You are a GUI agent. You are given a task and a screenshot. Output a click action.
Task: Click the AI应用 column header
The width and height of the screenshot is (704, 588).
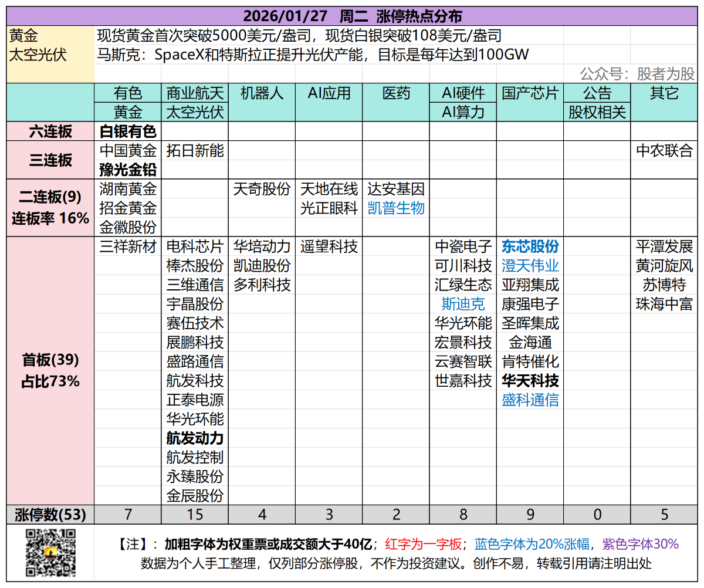click(x=329, y=93)
